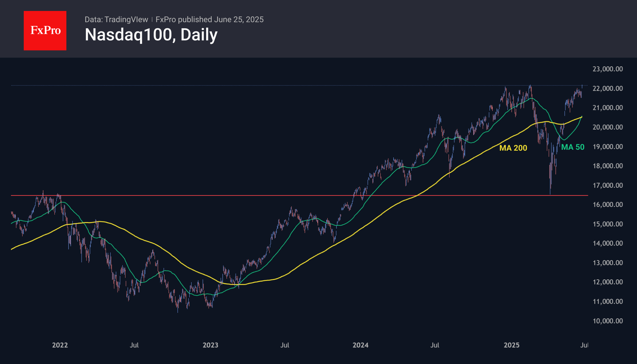Click the 2023 time axis label
The height and width of the screenshot is (364, 637).
[x=210, y=345]
